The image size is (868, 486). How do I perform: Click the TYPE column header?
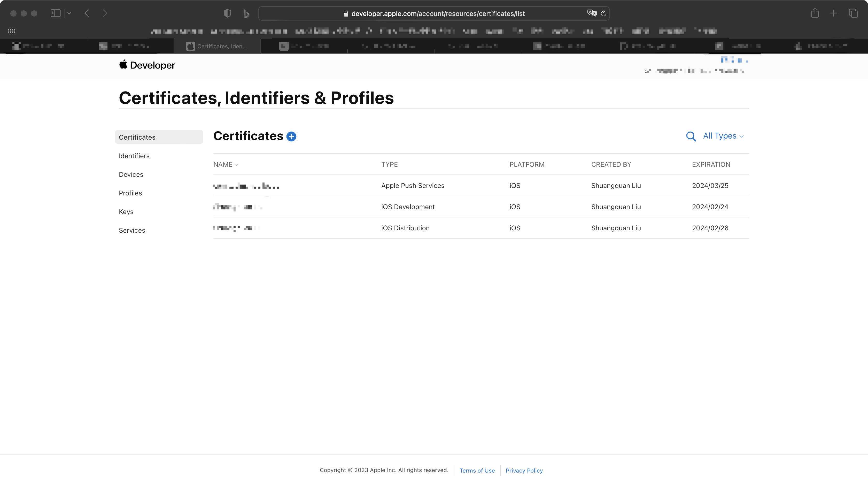tap(390, 165)
